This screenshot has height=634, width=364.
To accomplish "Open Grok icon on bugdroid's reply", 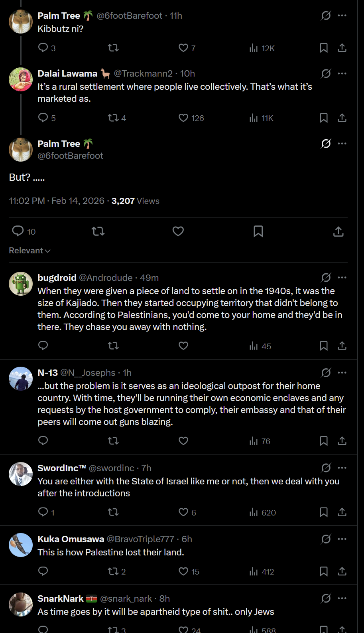I will (x=326, y=278).
